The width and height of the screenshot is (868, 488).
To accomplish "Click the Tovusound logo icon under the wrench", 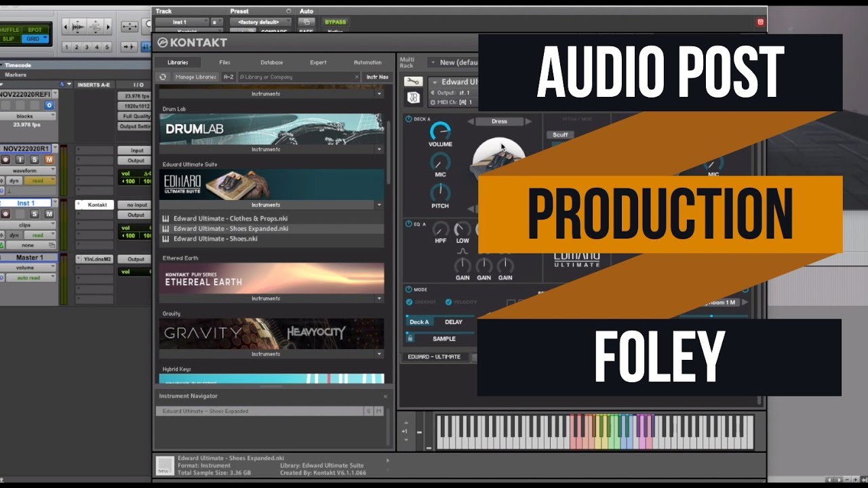I will pos(413,98).
